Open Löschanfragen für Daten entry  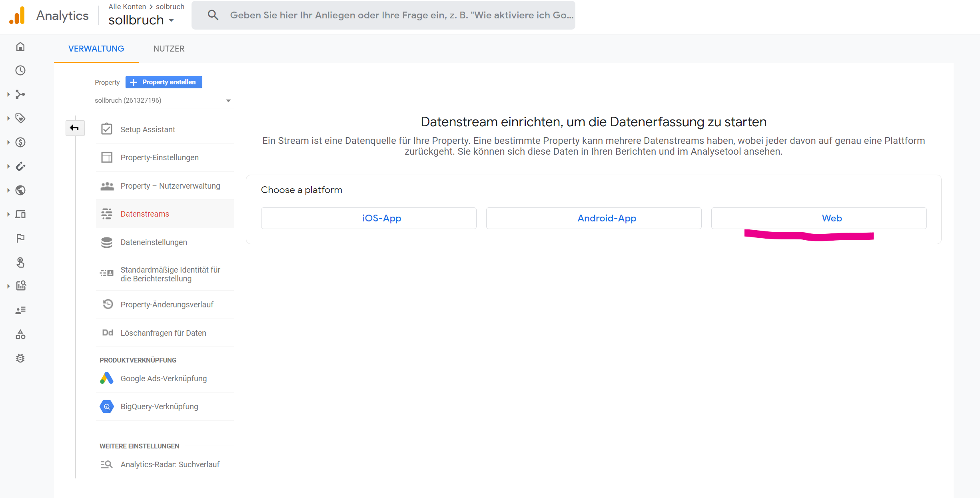point(165,333)
